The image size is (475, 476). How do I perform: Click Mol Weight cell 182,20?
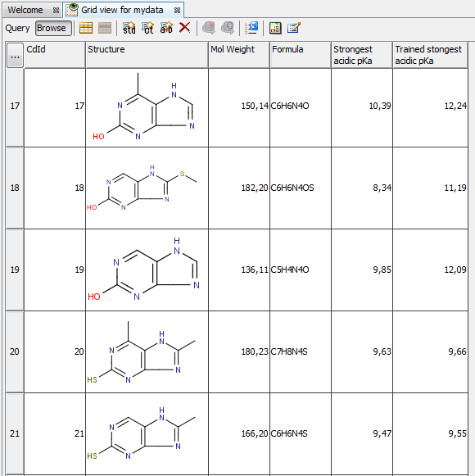(x=239, y=188)
